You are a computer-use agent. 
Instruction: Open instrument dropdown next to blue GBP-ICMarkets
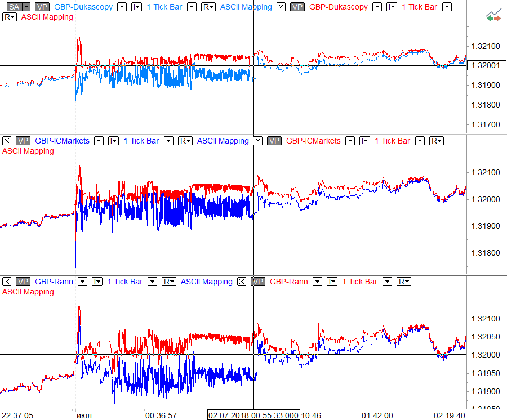coord(99,141)
